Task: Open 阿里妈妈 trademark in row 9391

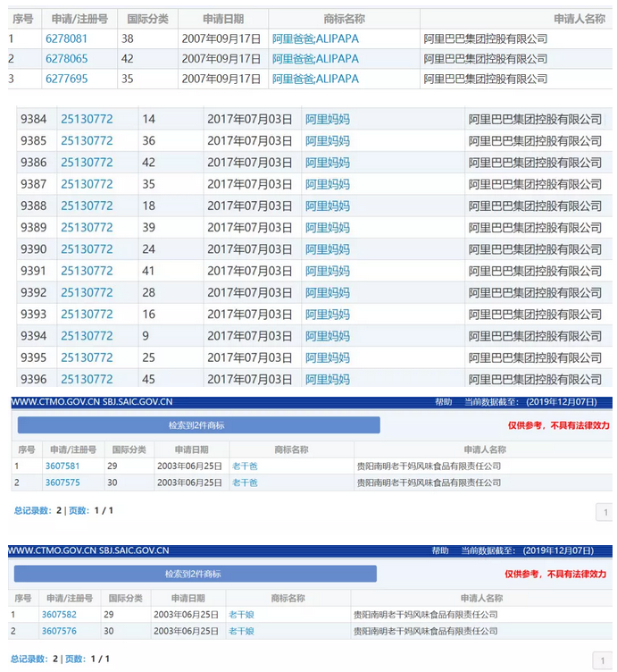Action: coord(328,271)
